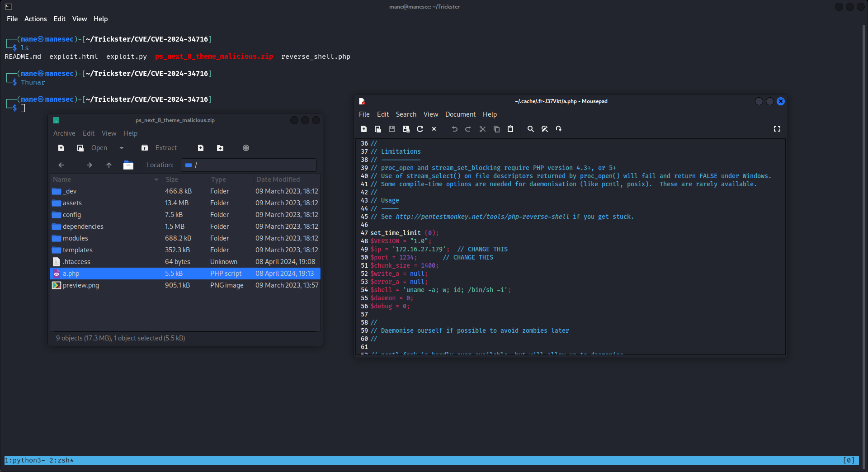This screenshot has width=868, height=472.
Task: Open Help menu in archive manager
Action: pos(130,133)
